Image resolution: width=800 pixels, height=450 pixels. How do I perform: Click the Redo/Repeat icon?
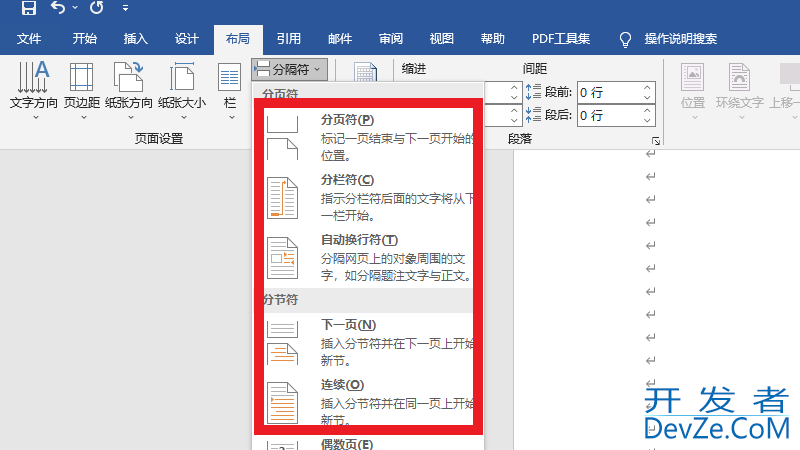tap(96, 8)
